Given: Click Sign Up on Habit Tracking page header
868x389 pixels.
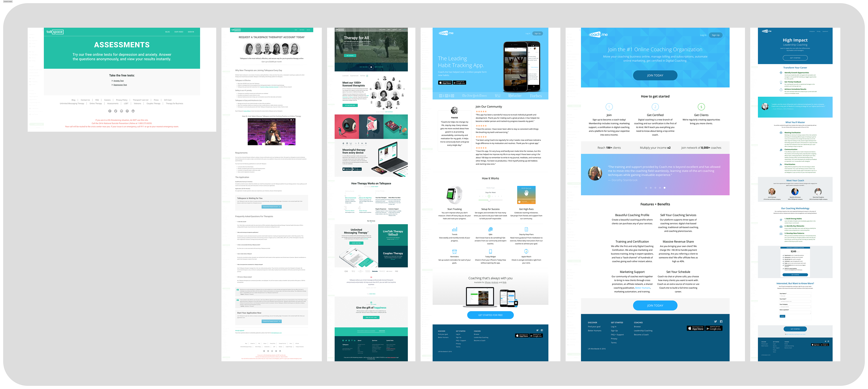Looking at the screenshot, I should pyautogui.click(x=538, y=33).
